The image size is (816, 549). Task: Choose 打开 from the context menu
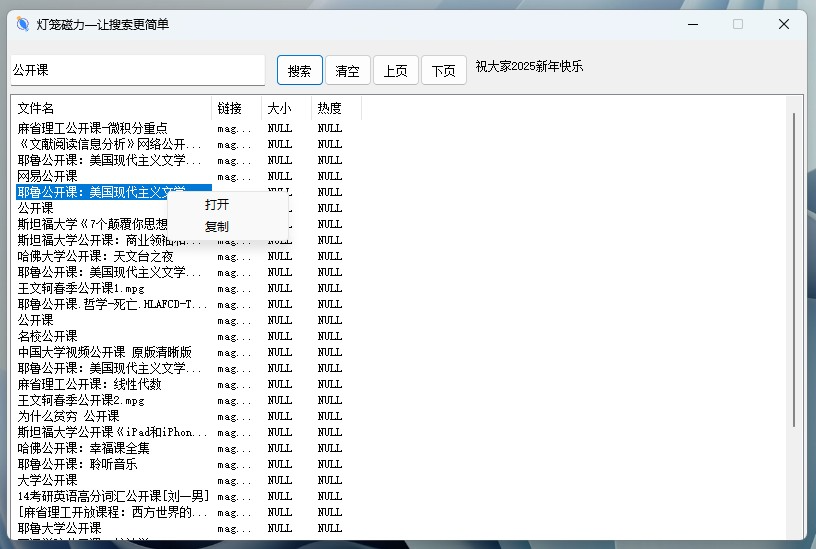(217, 204)
